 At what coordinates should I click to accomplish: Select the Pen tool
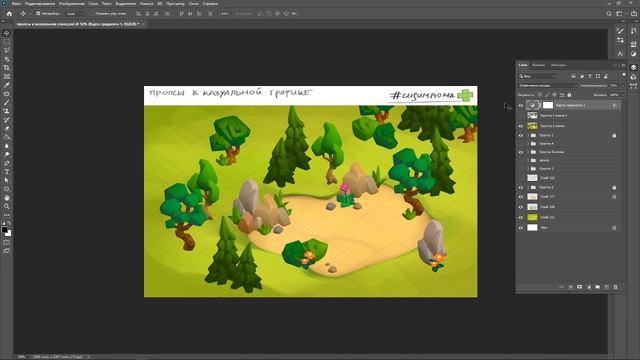click(7, 163)
